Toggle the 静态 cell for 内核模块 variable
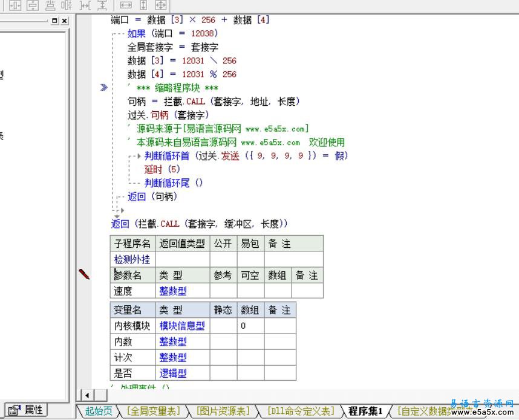Viewport: 519px width, 420px height. (223, 326)
